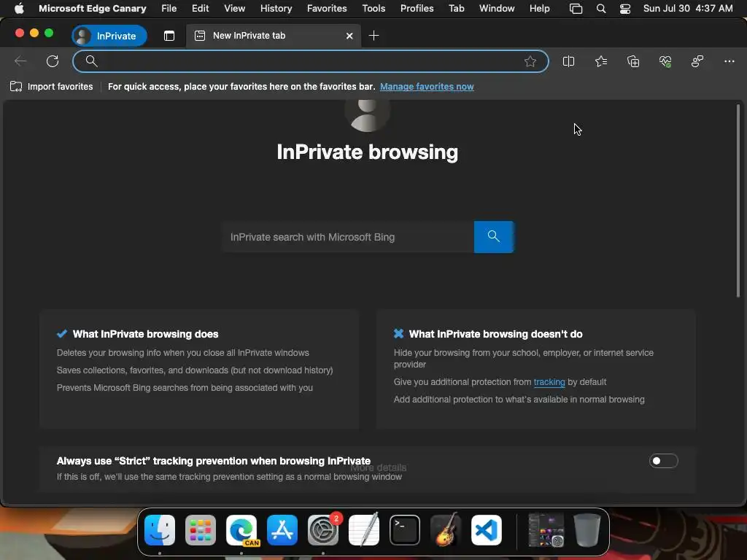Image resolution: width=747 pixels, height=560 pixels.
Task: Open the recent screenshot stack in dock
Action: 546,530
